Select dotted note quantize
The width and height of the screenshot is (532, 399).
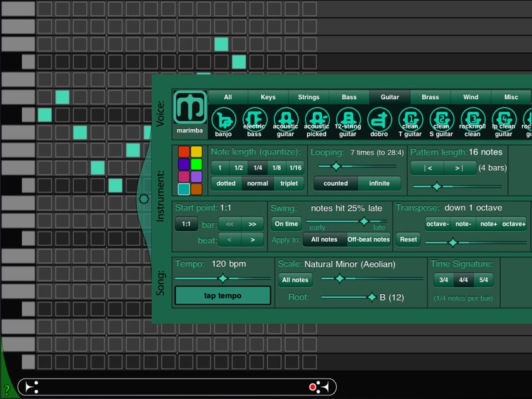[x=226, y=184]
